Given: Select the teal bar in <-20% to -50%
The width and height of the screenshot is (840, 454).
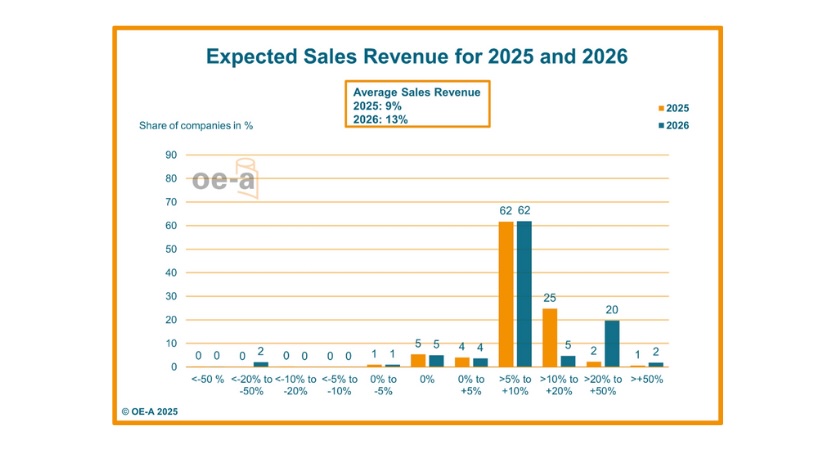Looking at the screenshot, I should pos(261,364).
